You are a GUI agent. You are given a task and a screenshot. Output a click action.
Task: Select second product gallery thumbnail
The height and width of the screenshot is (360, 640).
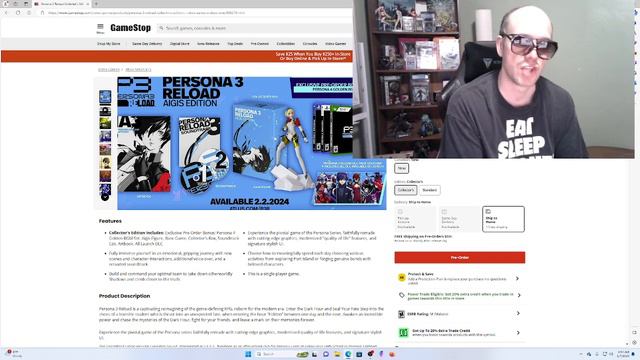pyautogui.click(x=105, y=111)
